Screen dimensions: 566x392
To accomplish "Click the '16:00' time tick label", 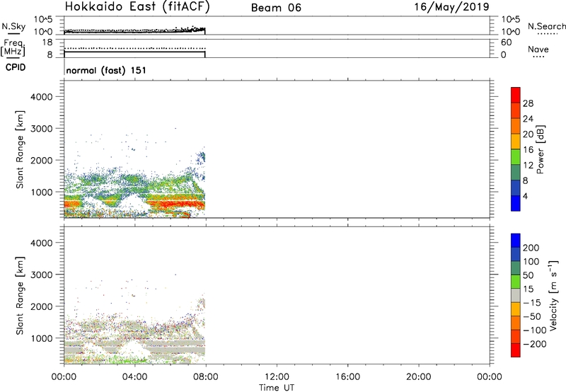I will pos(347,377).
